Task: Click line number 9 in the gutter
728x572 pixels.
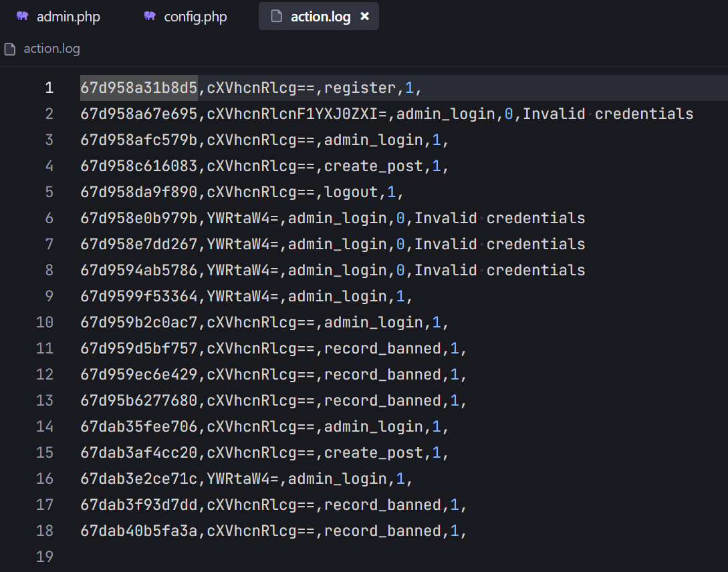Action: tap(49, 296)
